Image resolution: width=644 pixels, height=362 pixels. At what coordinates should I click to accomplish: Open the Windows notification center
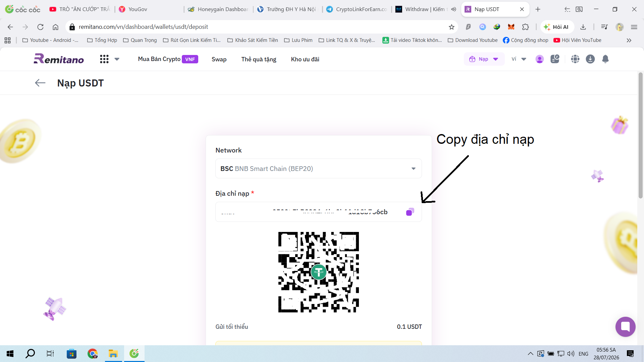[x=630, y=354]
